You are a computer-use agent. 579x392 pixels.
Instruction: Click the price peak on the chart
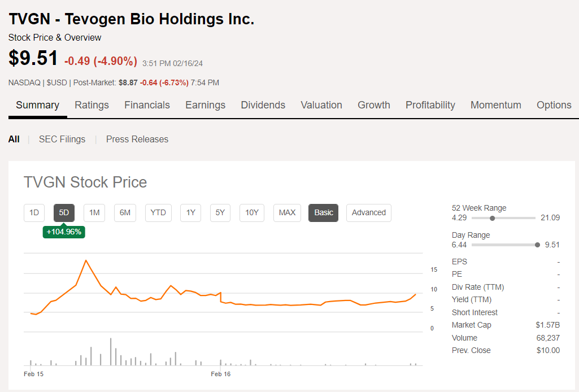point(86,260)
